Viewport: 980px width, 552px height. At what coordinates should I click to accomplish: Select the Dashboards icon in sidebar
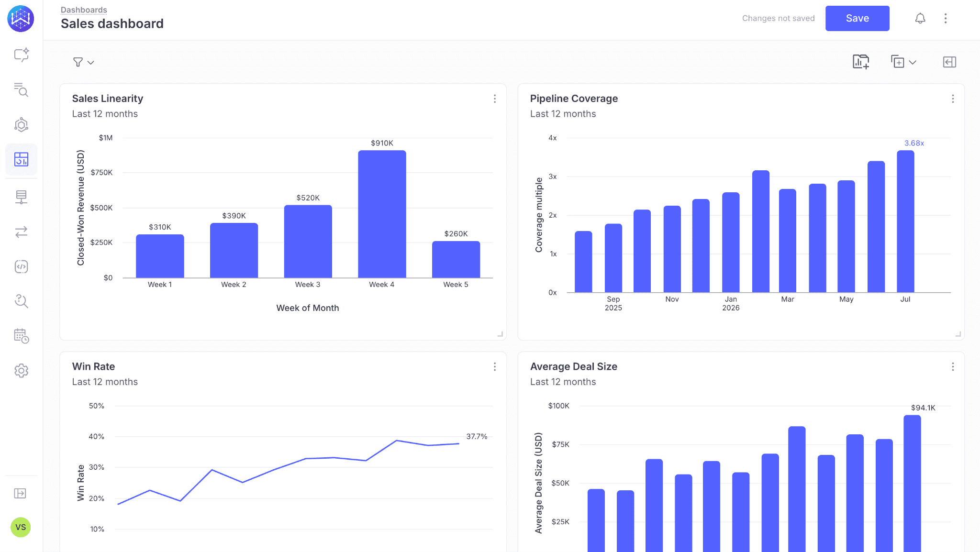[22, 159]
